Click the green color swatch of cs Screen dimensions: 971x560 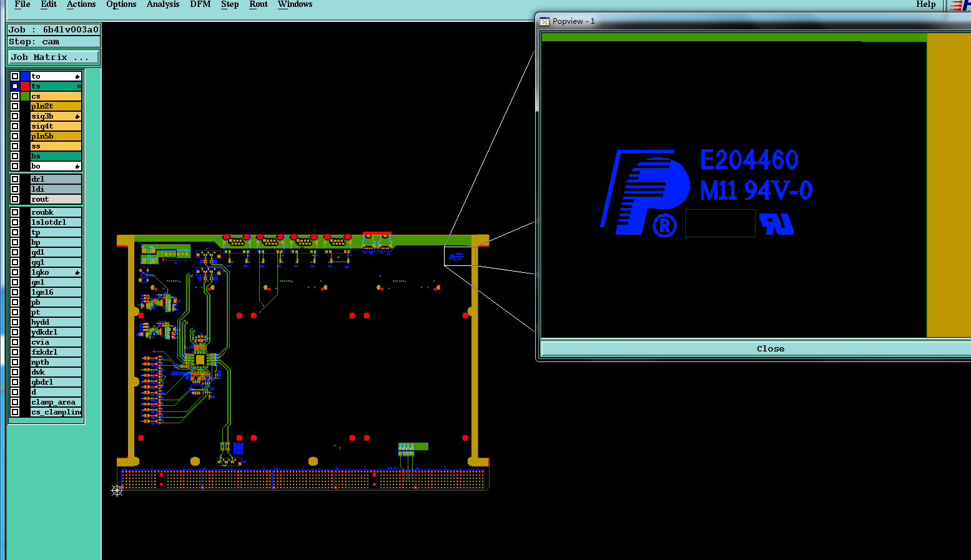pos(25,96)
